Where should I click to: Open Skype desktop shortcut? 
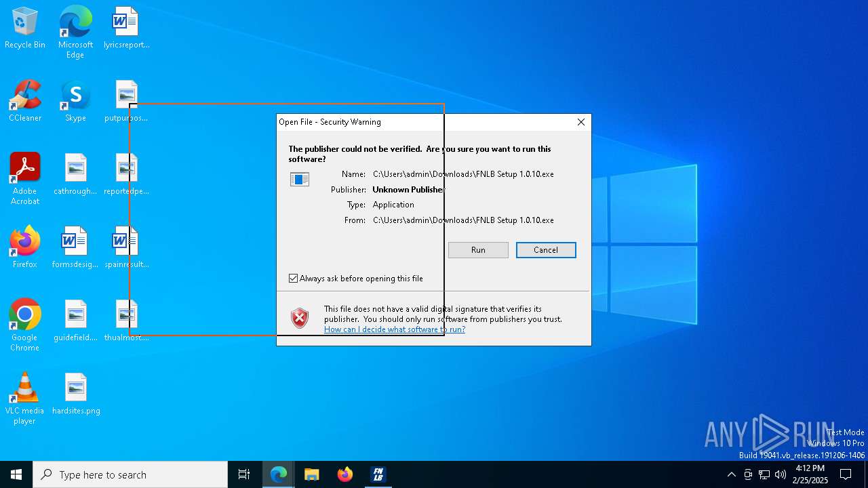pos(75,101)
